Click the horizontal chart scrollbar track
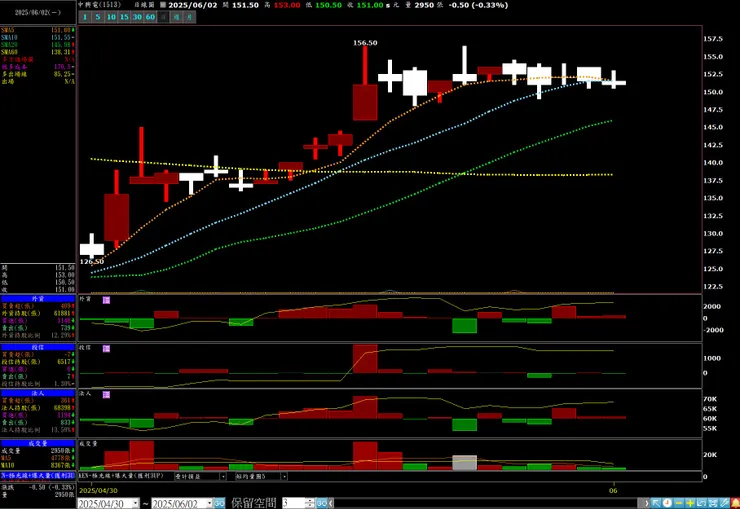The height and width of the screenshot is (509, 740). pos(486,503)
